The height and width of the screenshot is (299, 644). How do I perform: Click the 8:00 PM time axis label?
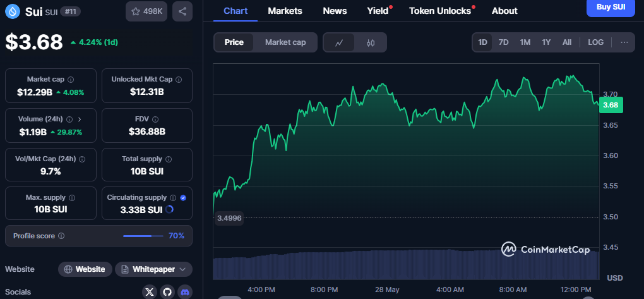(324, 290)
